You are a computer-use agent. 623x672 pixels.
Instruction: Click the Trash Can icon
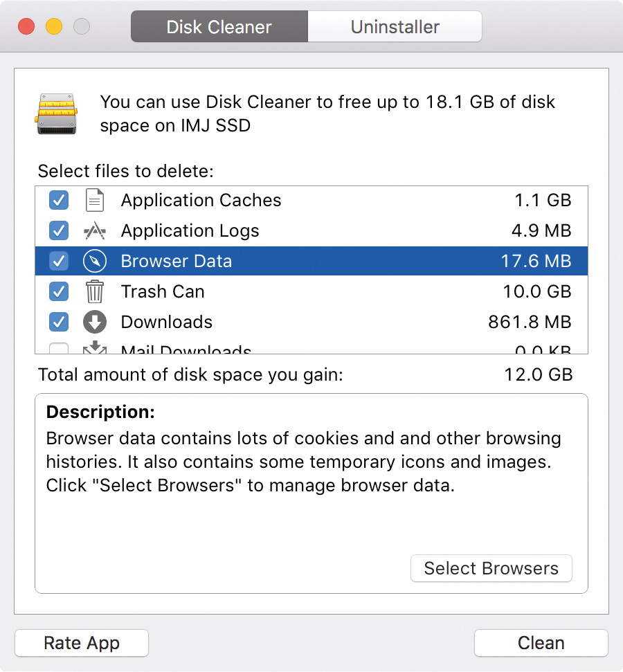(x=94, y=292)
